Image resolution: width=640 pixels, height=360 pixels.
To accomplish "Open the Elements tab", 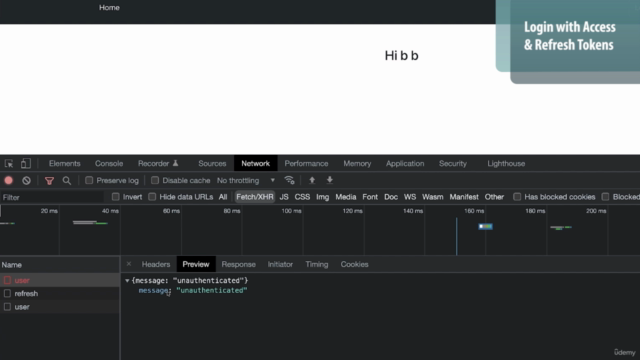I will pos(64,163).
